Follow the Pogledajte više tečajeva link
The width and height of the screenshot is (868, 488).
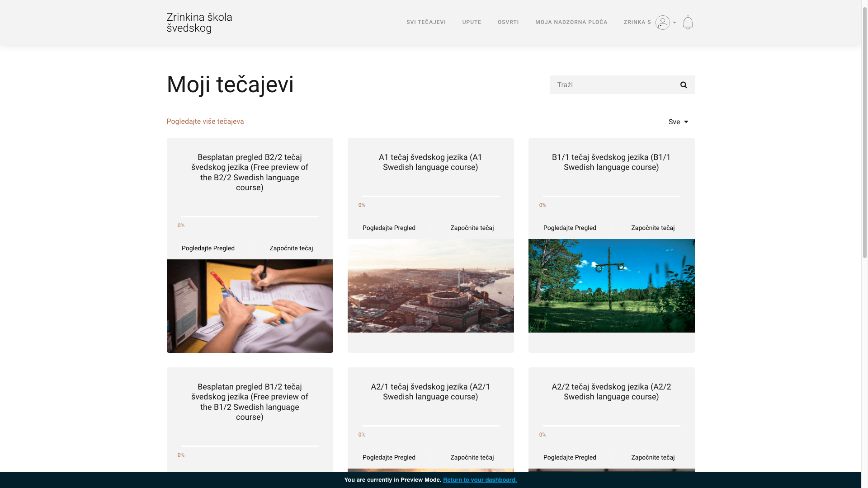[x=205, y=122]
